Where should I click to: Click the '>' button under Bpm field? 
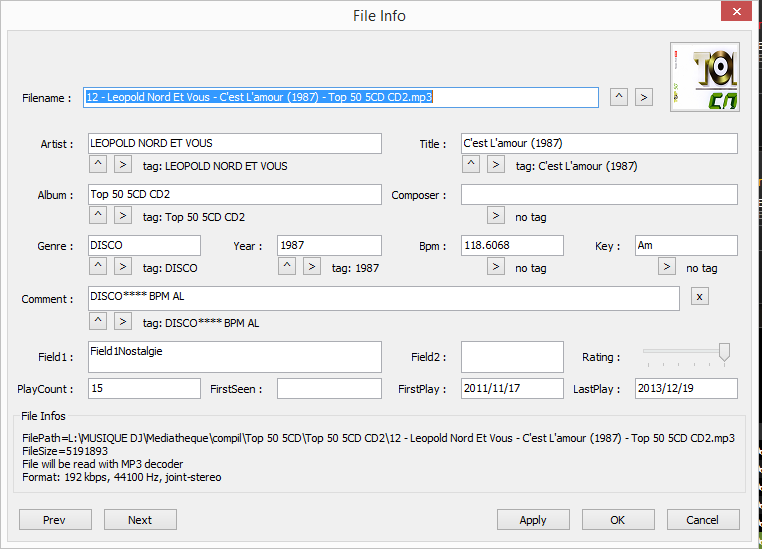pos(496,267)
